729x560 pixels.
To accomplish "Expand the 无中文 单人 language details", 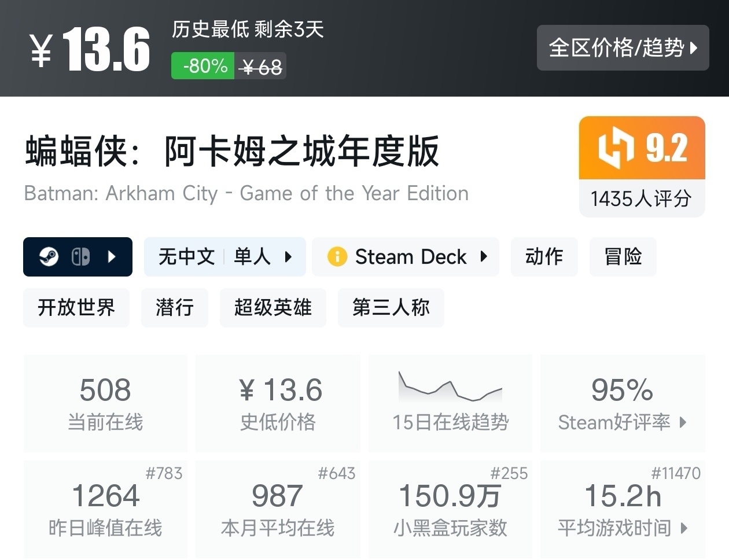I will 288,257.
